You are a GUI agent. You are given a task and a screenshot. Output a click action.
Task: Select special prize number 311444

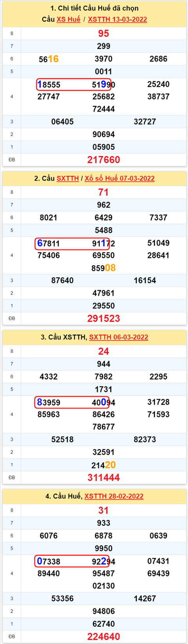pyautogui.click(x=104, y=477)
